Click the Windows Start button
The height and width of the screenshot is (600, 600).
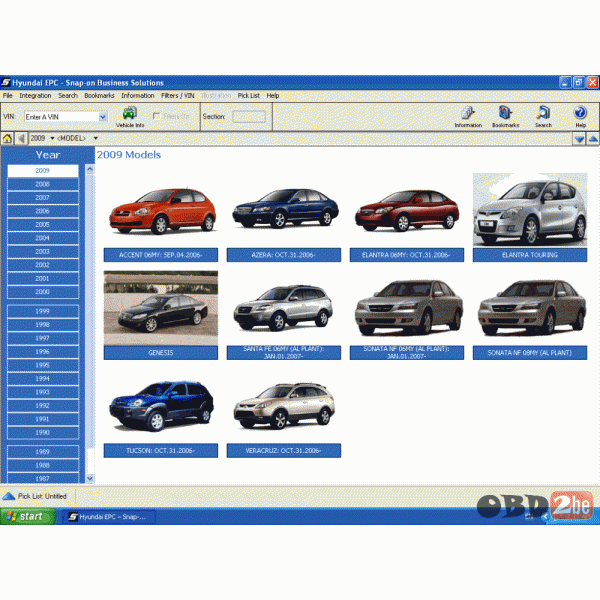coord(28,517)
